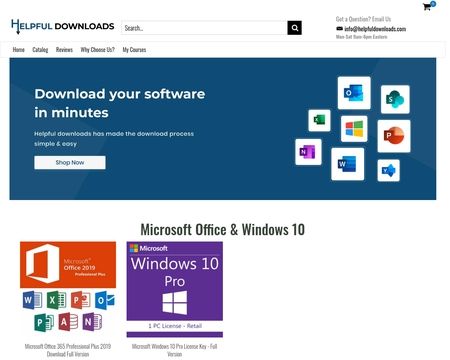Click the Word icon in the banner

(348, 164)
